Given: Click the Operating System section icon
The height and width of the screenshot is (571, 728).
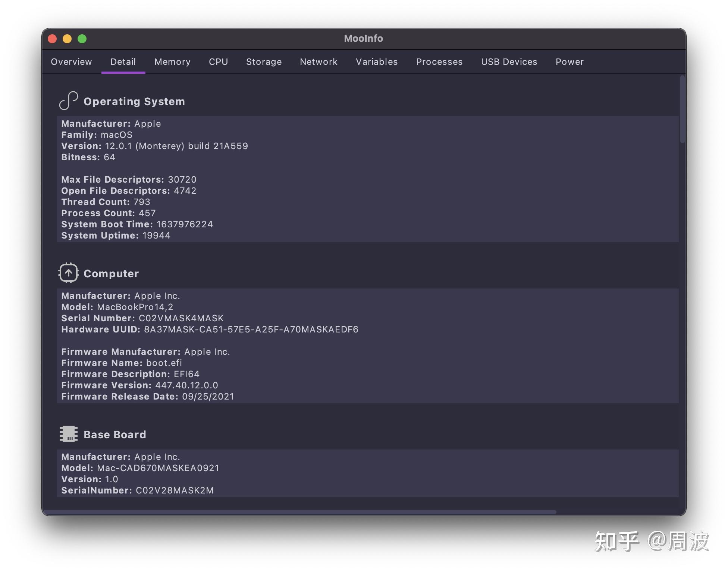Looking at the screenshot, I should pyautogui.click(x=68, y=101).
